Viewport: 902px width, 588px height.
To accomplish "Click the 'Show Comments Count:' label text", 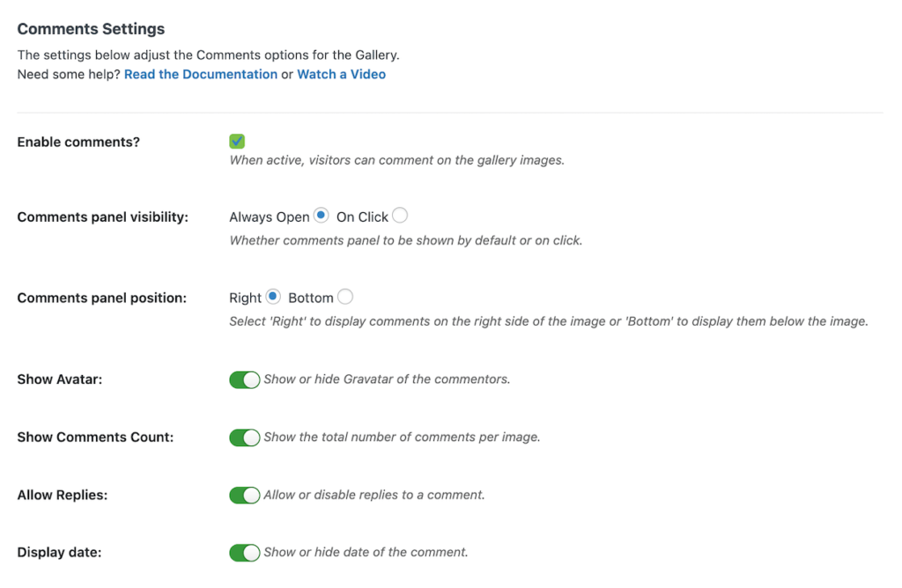I will [x=95, y=437].
